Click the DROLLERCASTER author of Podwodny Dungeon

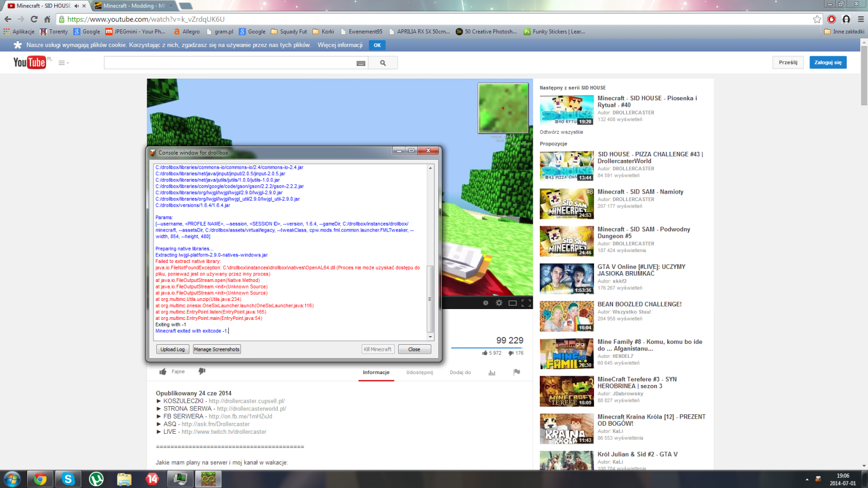[633, 244]
